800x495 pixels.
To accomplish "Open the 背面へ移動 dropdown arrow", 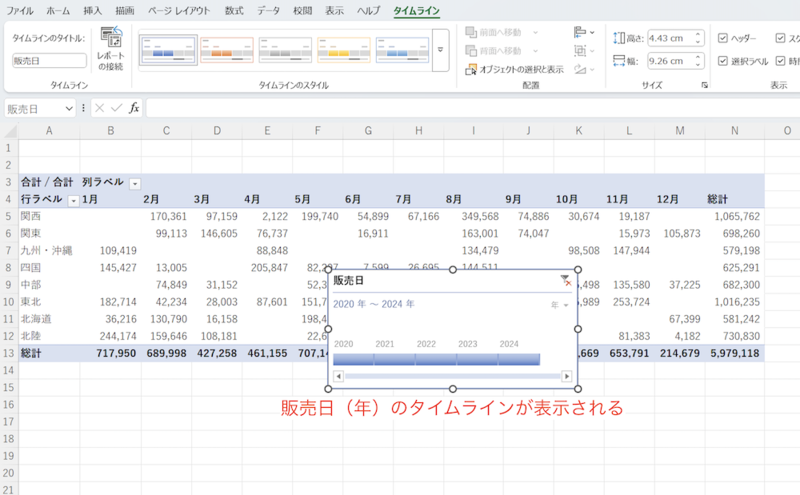I will [x=535, y=51].
